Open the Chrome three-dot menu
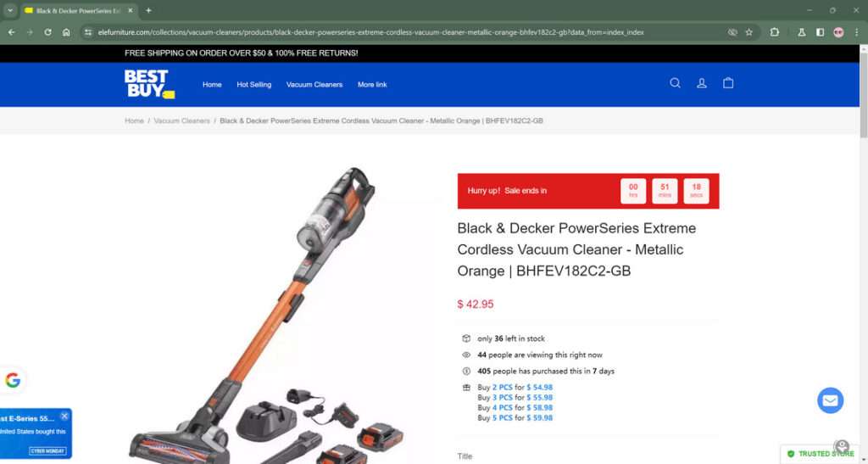The image size is (868, 464). tap(856, 32)
